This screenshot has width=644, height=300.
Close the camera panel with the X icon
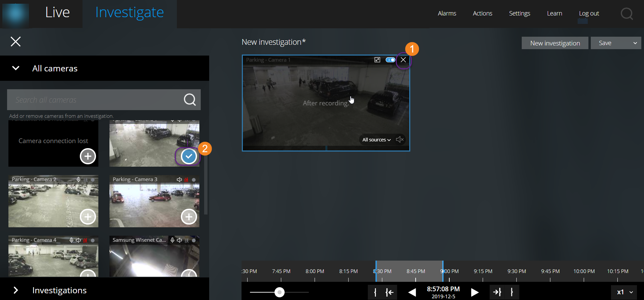pyautogui.click(x=15, y=42)
